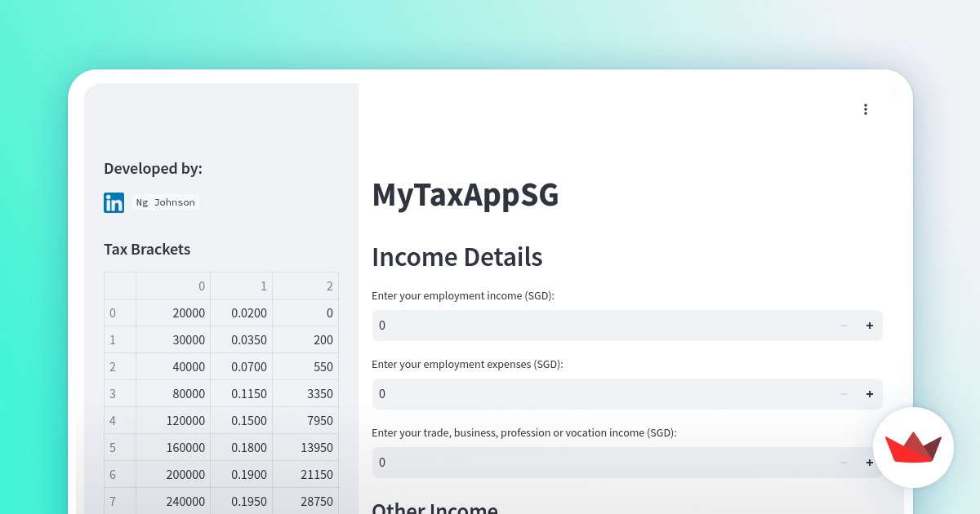Select the 0.1900 rate cell
This screenshot has width=980, height=514.
click(x=242, y=475)
